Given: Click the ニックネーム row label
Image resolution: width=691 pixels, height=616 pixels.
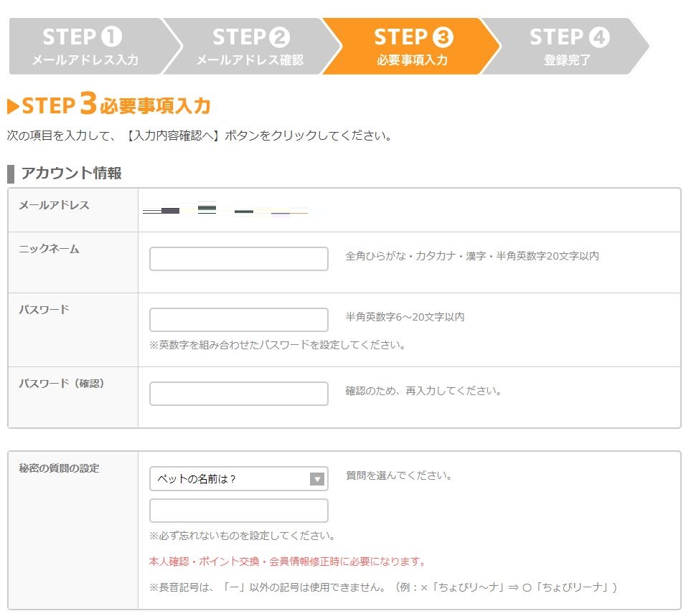Looking at the screenshot, I should click(x=49, y=250).
